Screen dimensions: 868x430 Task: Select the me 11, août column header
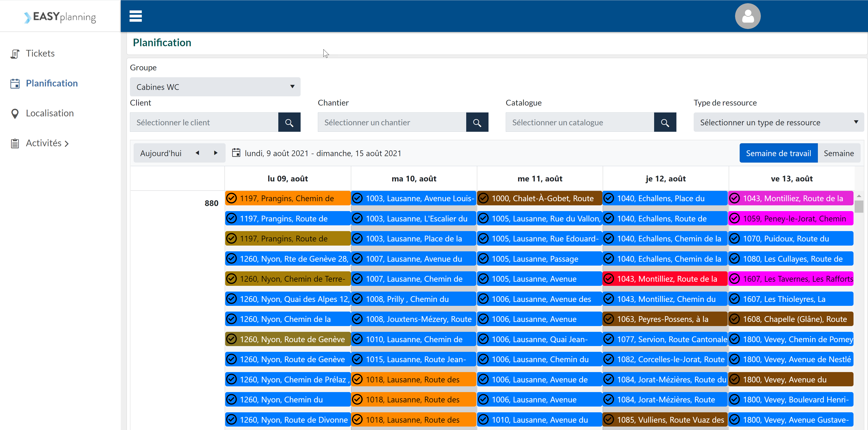click(x=540, y=179)
